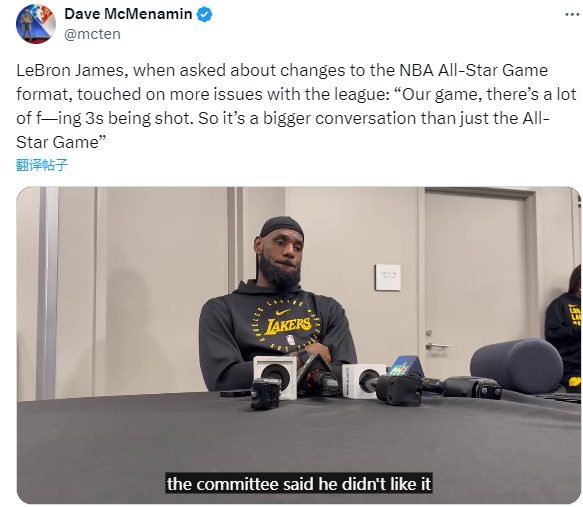Click the right white cube microphone
The image size is (583, 507).
[x=363, y=380]
